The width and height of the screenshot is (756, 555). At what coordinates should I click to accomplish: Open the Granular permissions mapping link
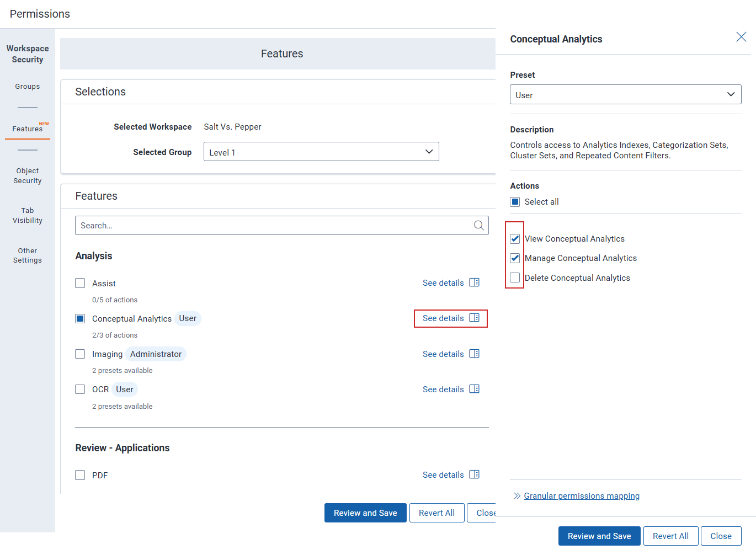pyautogui.click(x=582, y=496)
